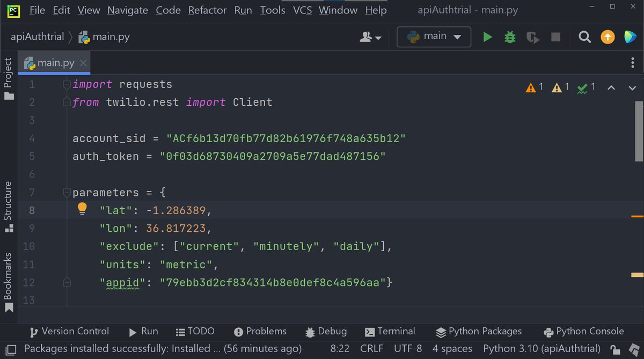The width and height of the screenshot is (644, 359).
Task: Open the Navigate menu
Action: click(x=128, y=10)
